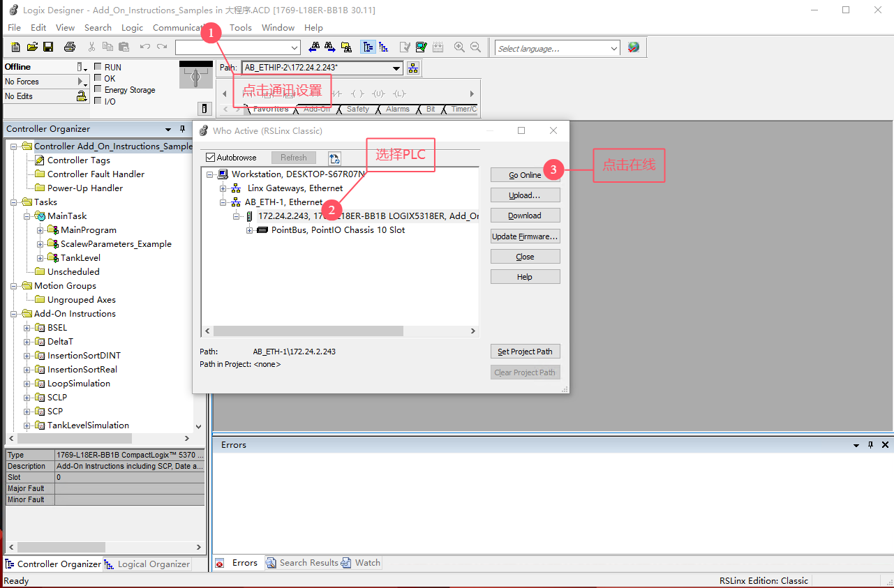Image resolution: width=894 pixels, height=588 pixels.
Task: Click the Open project folder icon
Action: click(32, 47)
